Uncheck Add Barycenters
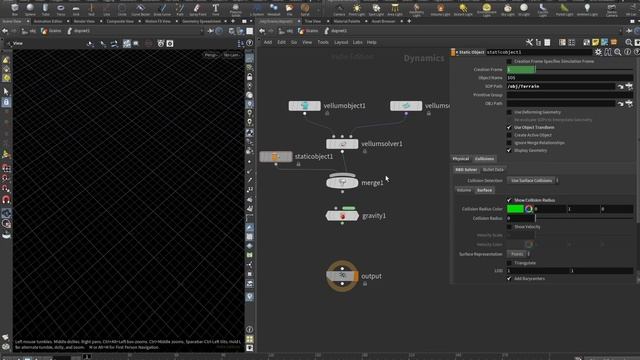 (x=509, y=279)
